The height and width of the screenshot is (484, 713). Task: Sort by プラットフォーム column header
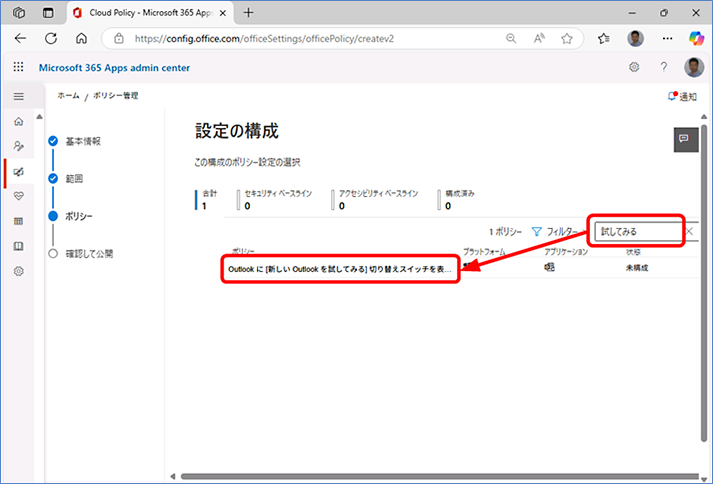tap(484, 252)
